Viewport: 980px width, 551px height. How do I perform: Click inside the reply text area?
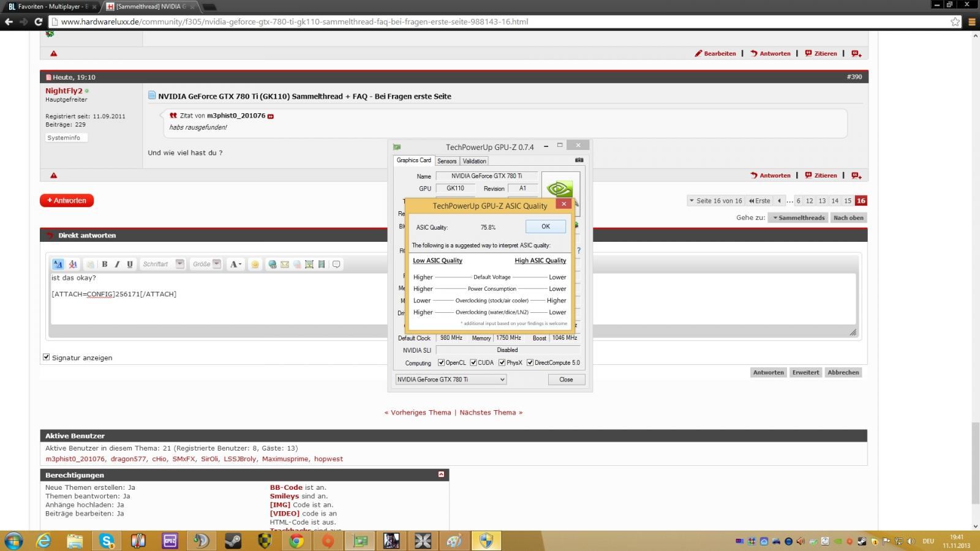(x=453, y=299)
